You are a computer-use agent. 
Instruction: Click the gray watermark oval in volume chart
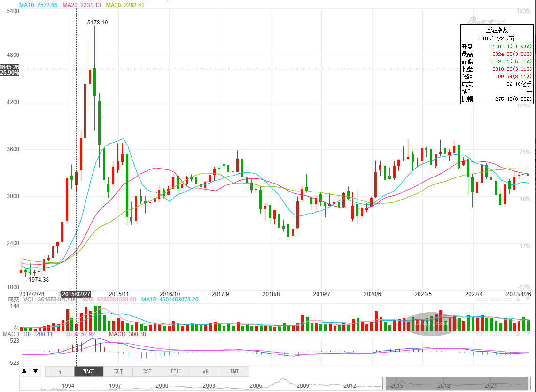click(432, 323)
